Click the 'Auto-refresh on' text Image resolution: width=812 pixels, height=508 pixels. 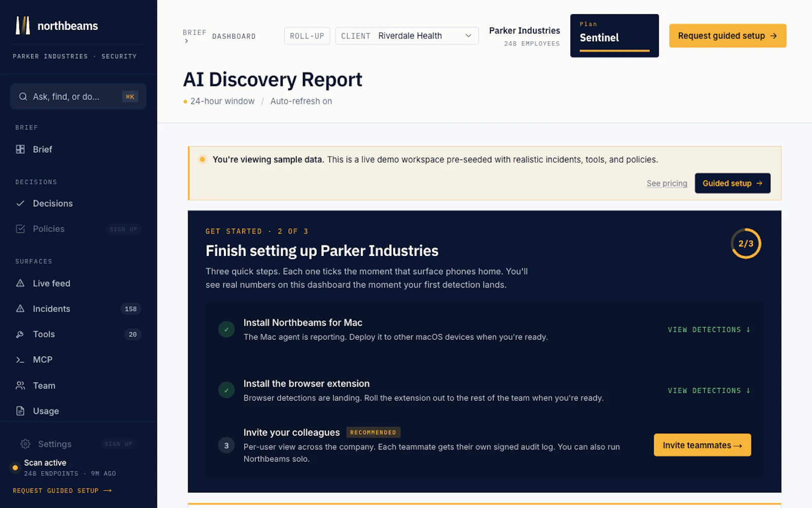point(301,101)
